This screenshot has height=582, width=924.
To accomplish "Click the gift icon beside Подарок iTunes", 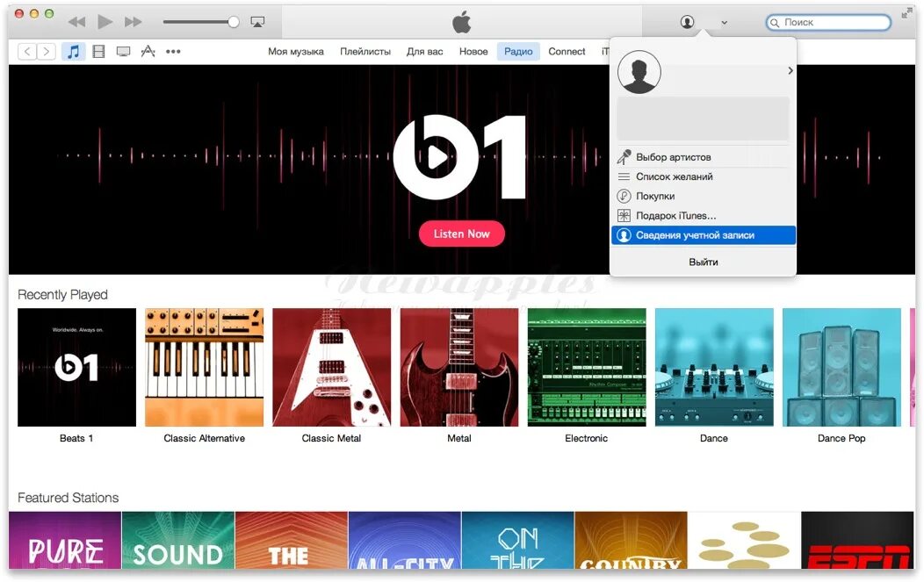I will click(x=624, y=216).
